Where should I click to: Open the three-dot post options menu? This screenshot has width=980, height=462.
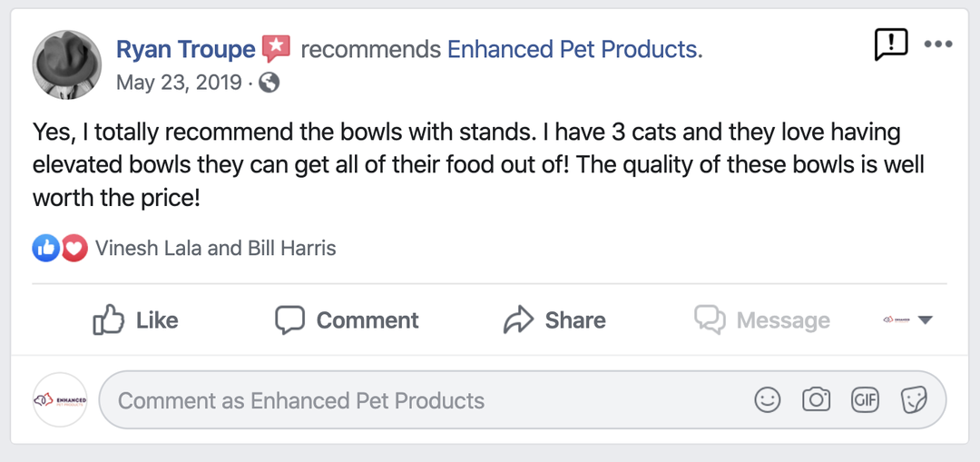tap(938, 44)
